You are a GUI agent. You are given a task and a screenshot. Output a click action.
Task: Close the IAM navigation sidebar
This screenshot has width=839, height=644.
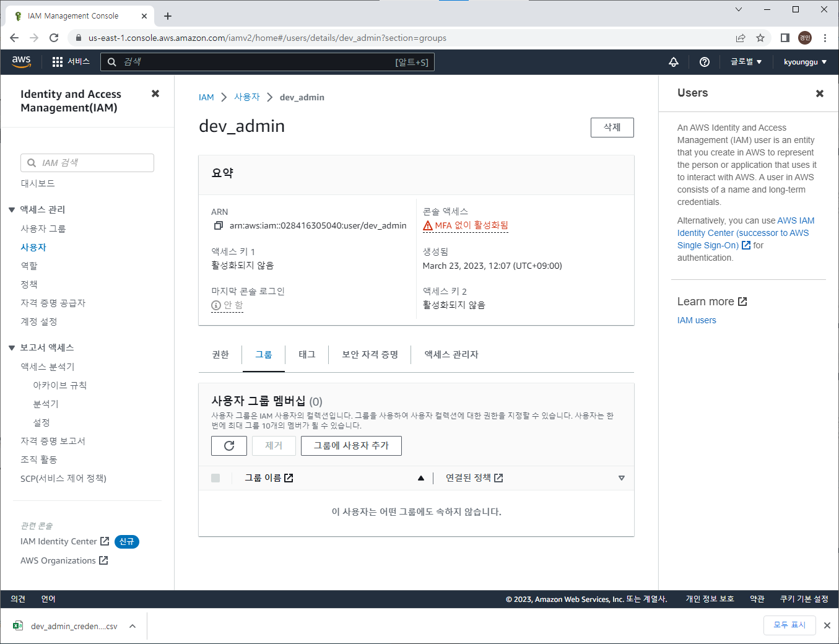155,94
